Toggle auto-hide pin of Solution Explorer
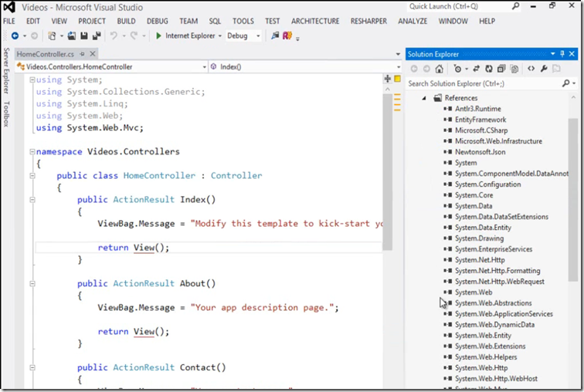Viewport: 584px width, 392px height. (x=562, y=54)
